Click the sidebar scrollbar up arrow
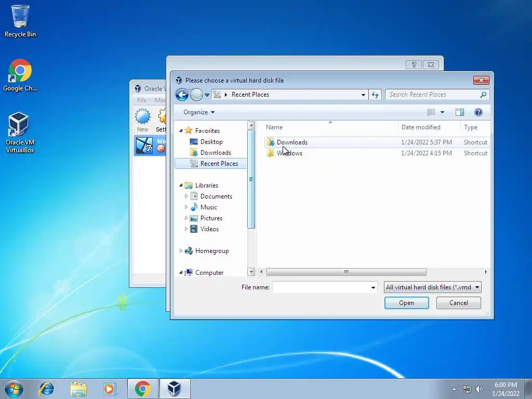 pyautogui.click(x=251, y=125)
